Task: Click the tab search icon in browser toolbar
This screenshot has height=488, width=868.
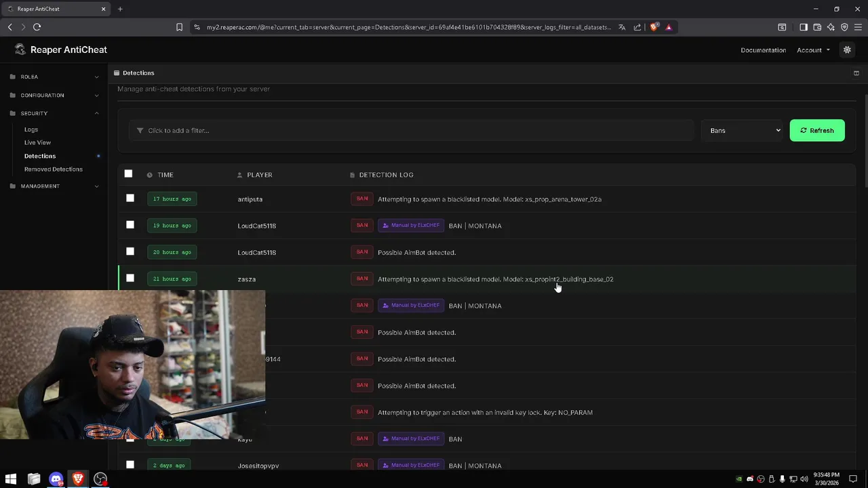Action: coord(782,27)
